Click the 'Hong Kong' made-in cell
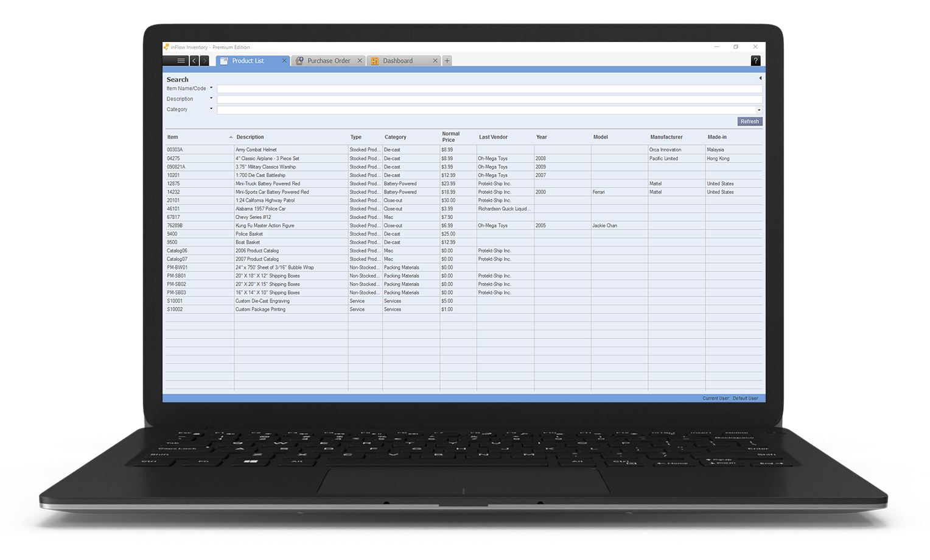This screenshot has width=930, height=560. click(x=734, y=158)
